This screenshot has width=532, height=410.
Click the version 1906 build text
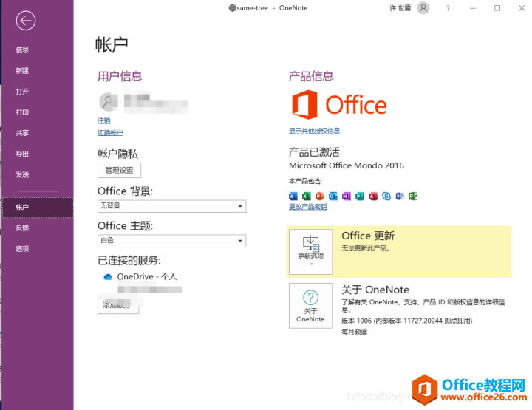click(x=407, y=321)
